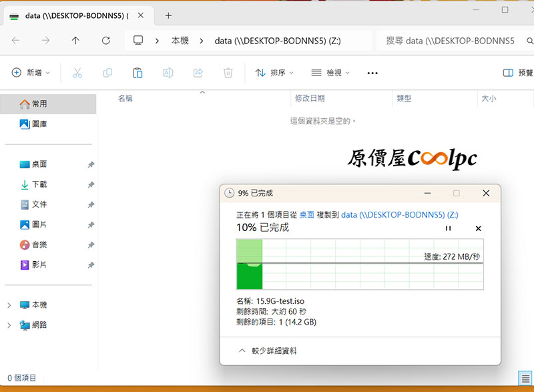The image size is (534, 392).
Task: Click the Cut scissors icon
Action: point(77,73)
